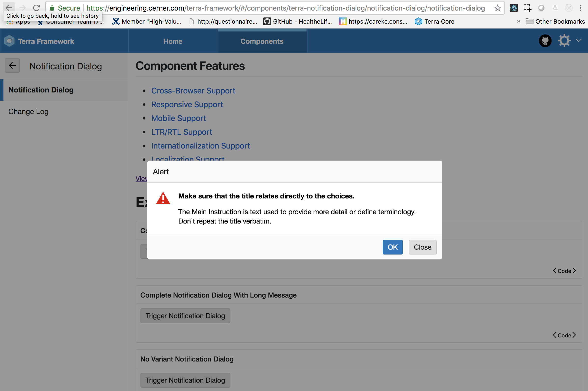Expand the hidden bookmarks chevron

point(518,21)
